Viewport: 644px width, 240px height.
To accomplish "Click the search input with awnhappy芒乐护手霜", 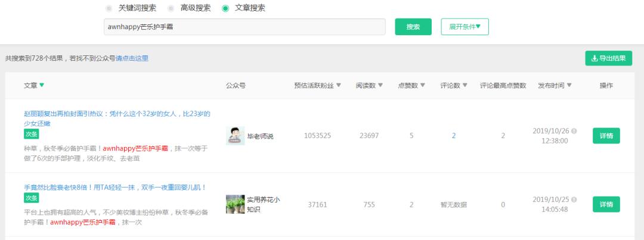I will pyautogui.click(x=244, y=27).
